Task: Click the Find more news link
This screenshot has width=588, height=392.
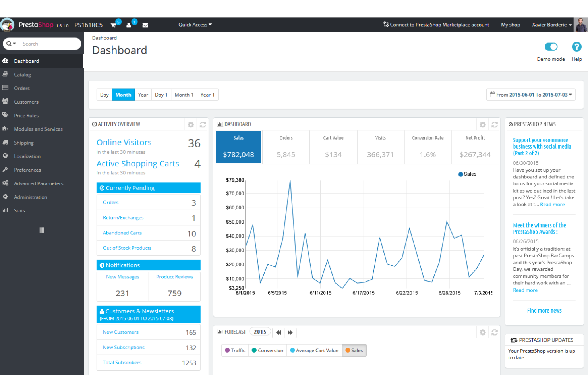Action: coord(544,310)
